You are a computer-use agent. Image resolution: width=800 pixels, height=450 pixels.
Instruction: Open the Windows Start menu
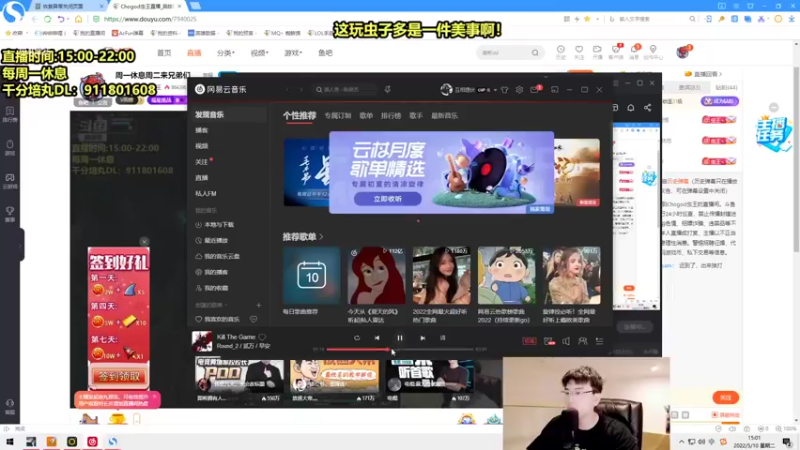[x=10, y=442]
